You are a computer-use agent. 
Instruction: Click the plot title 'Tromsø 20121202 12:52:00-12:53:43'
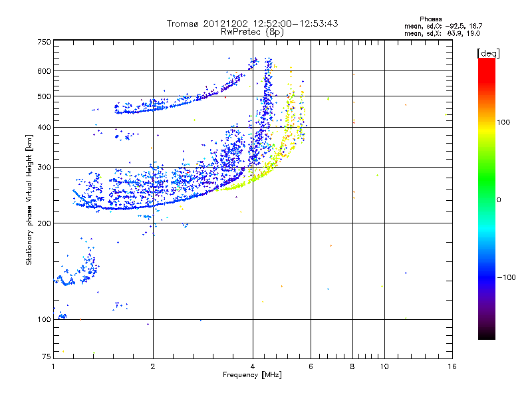click(253, 23)
